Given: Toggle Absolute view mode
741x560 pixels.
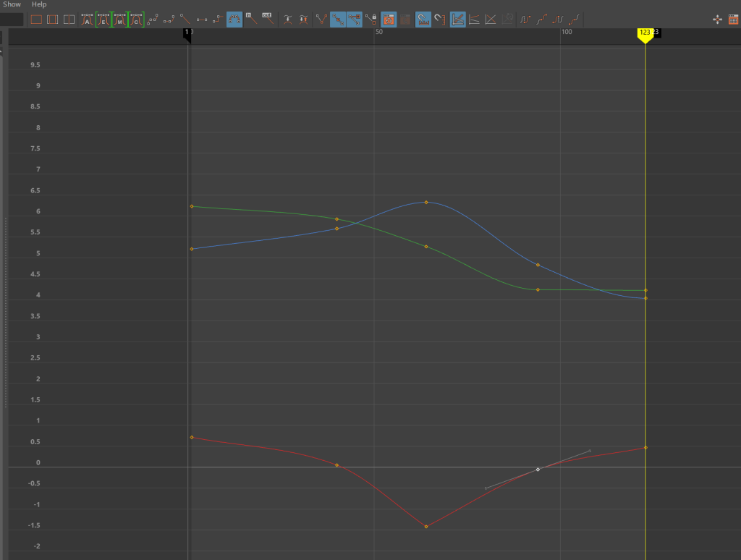Looking at the screenshot, I should pyautogui.click(x=457, y=20).
